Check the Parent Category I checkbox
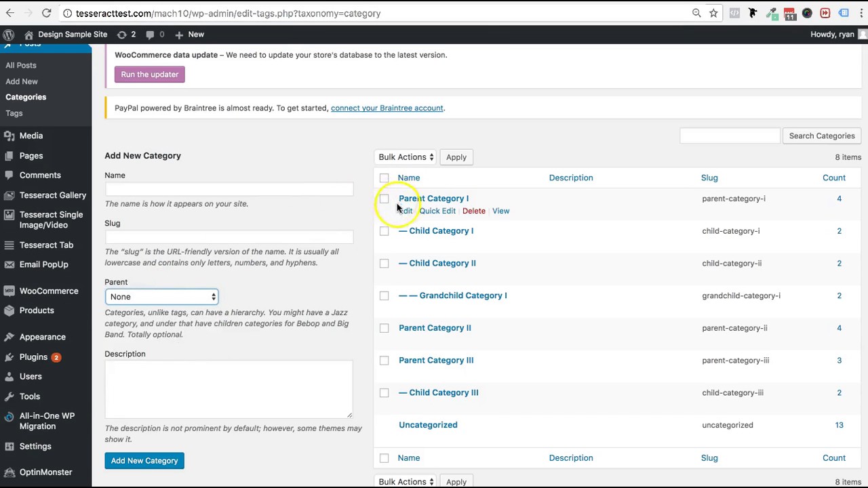This screenshot has width=868, height=488. click(x=384, y=199)
